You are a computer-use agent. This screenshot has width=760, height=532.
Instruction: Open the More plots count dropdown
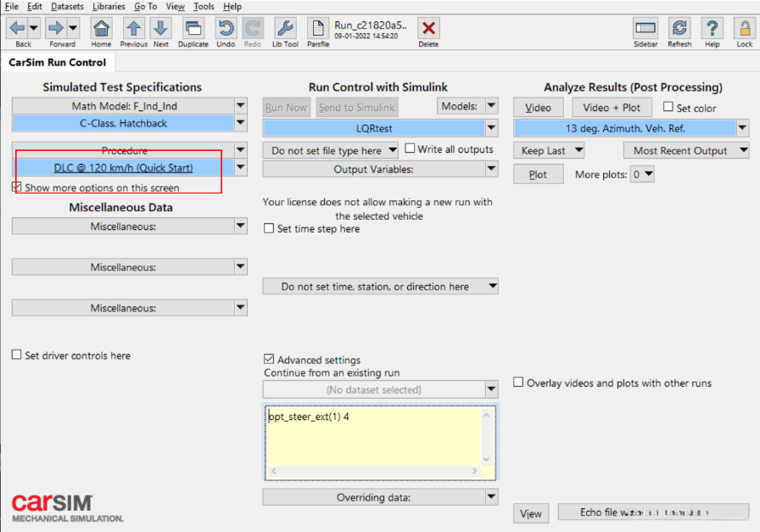point(643,174)
